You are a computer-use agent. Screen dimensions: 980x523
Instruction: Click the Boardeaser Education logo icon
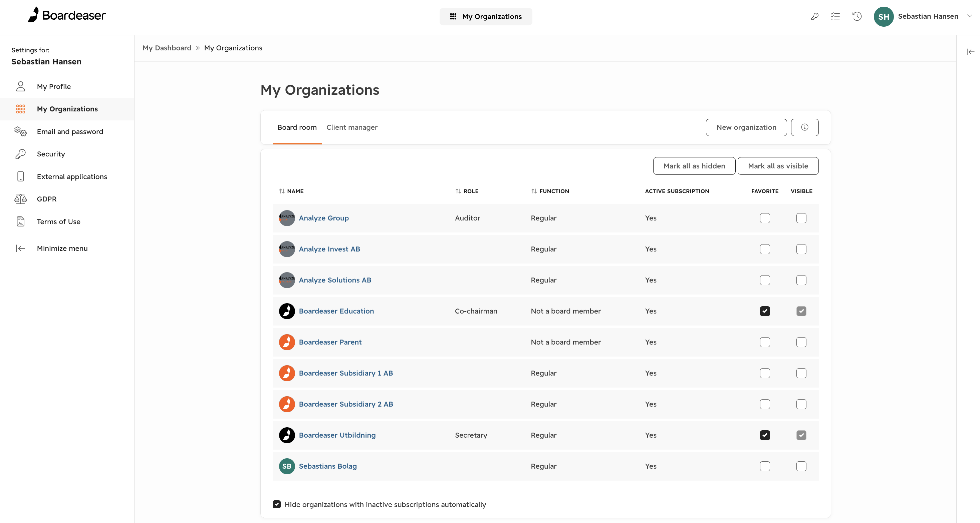point(287,311)
